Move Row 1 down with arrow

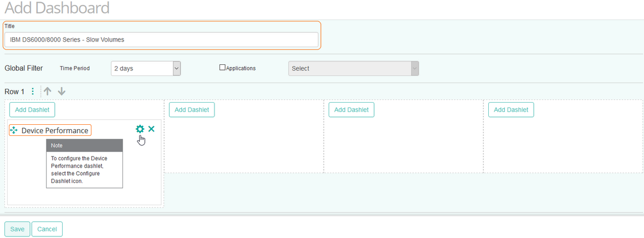pos(62,91)
